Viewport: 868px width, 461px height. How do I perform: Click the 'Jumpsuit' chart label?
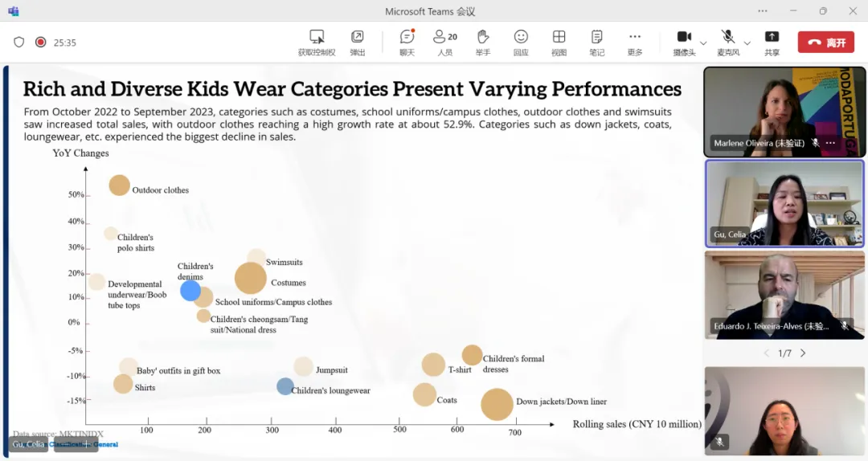[332, 370]
